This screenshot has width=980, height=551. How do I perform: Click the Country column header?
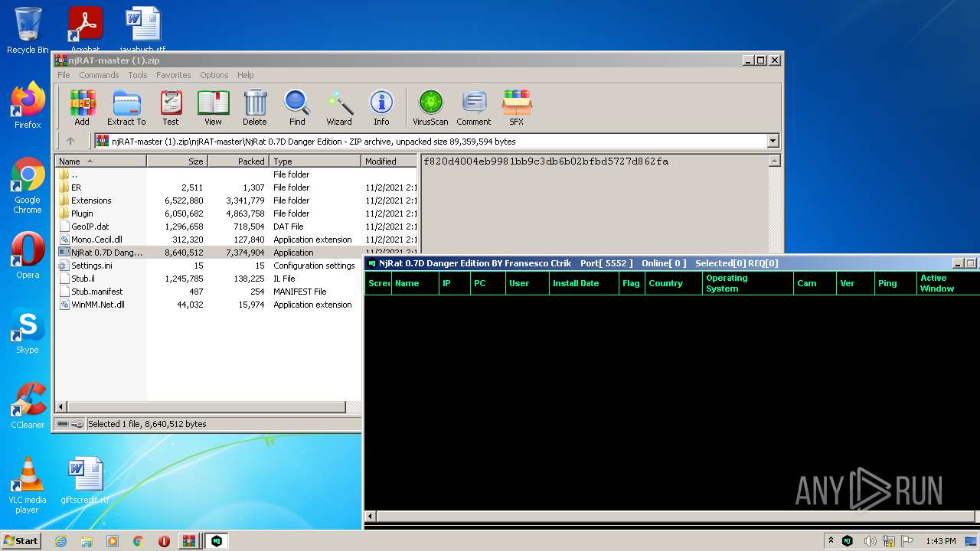674,283
